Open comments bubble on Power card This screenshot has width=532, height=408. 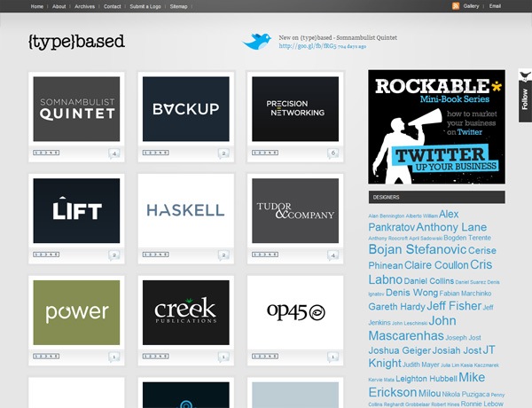(114, 357)
